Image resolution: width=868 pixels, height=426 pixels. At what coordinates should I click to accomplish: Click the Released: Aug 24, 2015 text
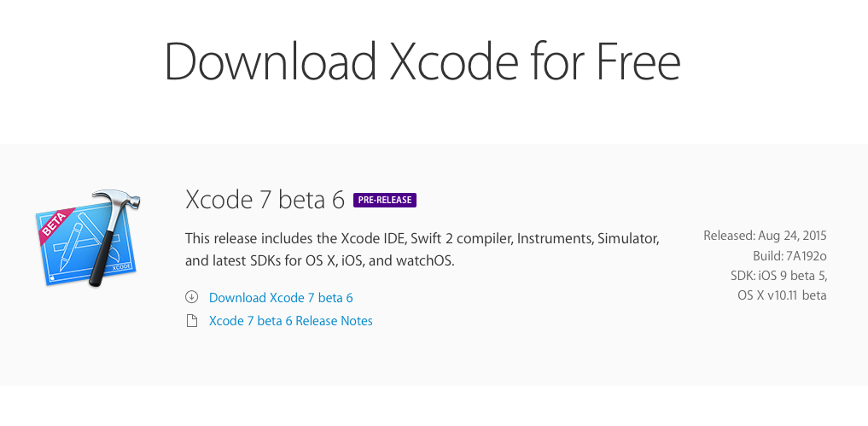(765, 236)
